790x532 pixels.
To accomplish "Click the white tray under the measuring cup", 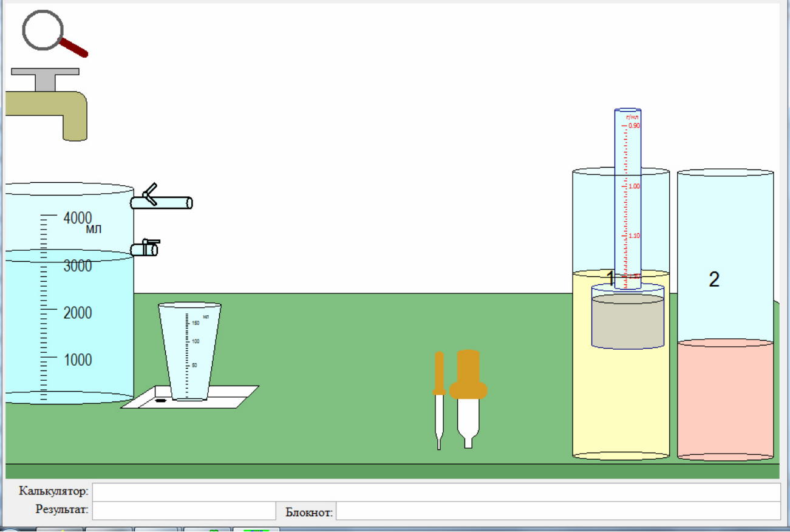I will tap(190, 397).
